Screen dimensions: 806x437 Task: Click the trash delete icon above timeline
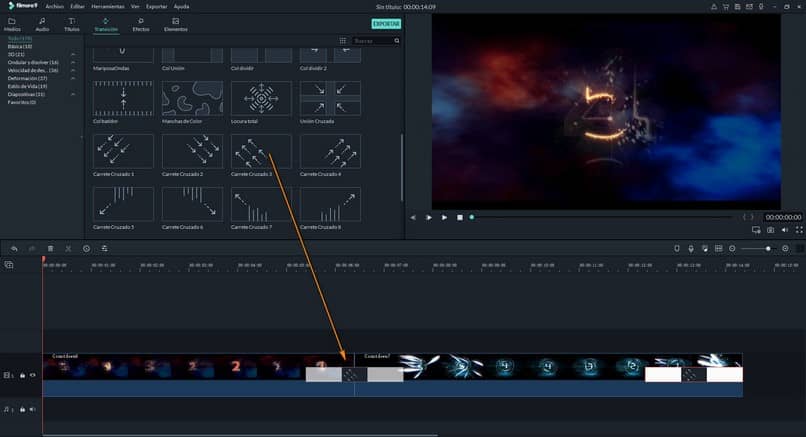(x=50, y=249)
